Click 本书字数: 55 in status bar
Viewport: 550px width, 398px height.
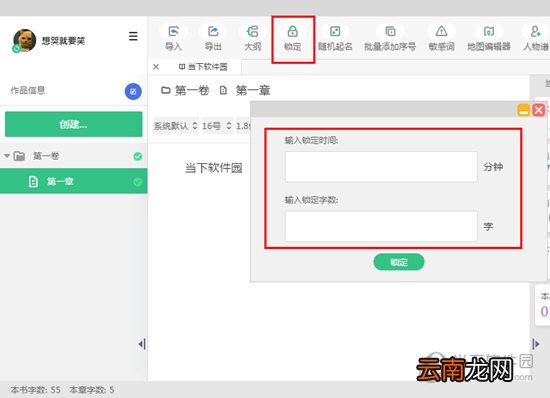coord(35,390)
